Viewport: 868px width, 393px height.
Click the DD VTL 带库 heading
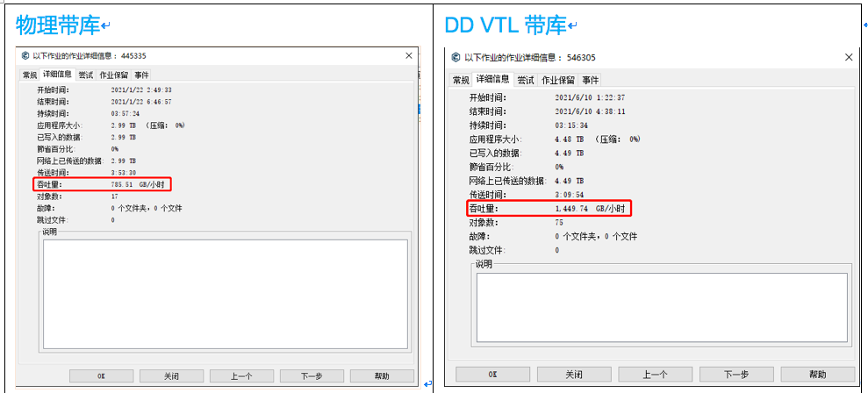pyautogui.click(x=506, y=25)
